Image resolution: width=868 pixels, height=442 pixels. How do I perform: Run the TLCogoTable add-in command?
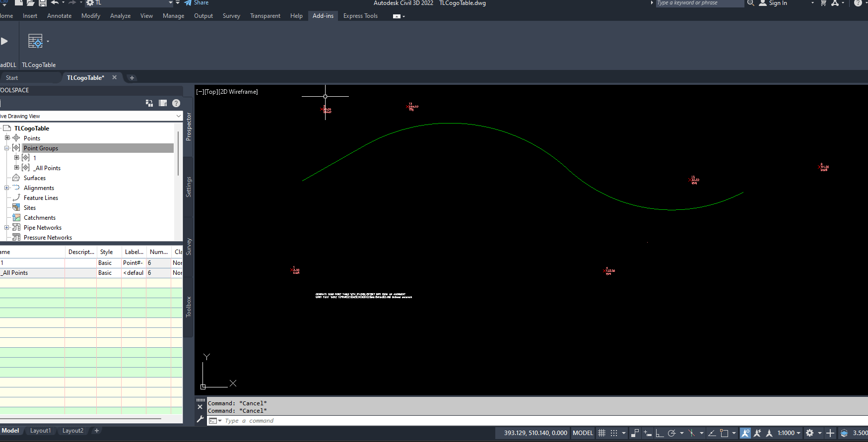click(35, 41)
